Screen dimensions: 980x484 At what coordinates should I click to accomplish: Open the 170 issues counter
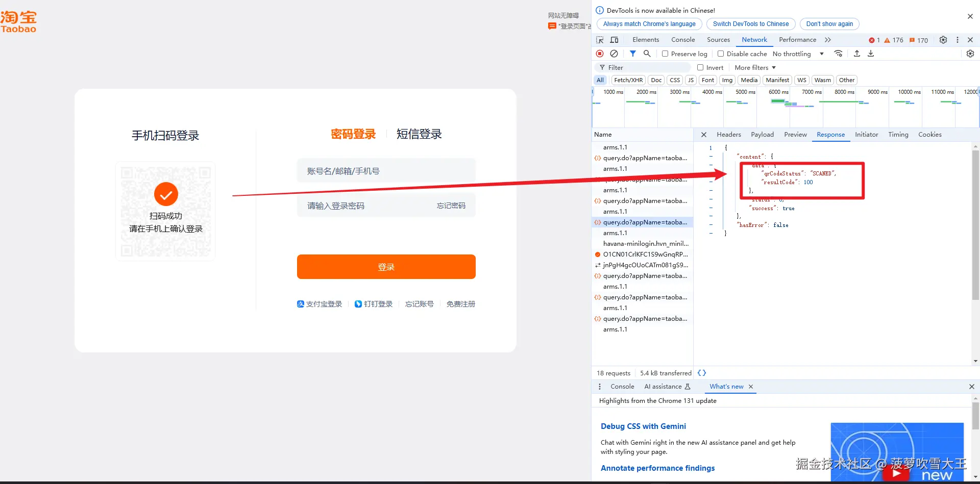pos(919,40)
